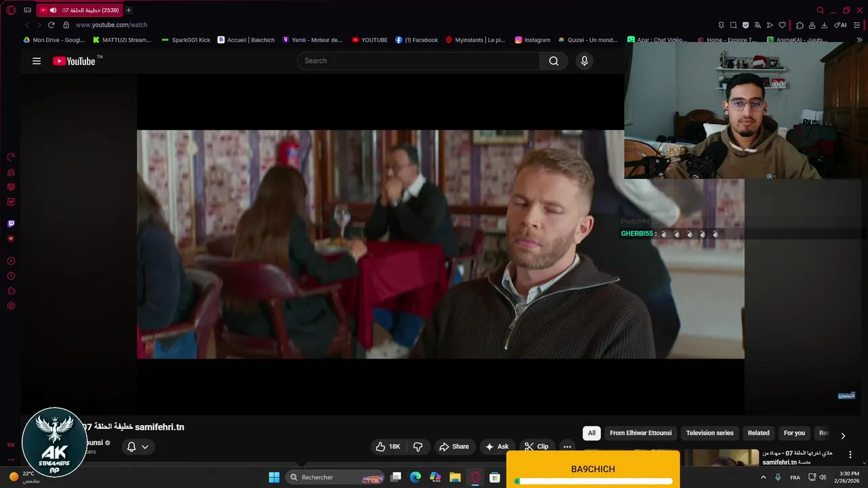
Task: Open a new browser tab
Action: (x=128, y=10)
